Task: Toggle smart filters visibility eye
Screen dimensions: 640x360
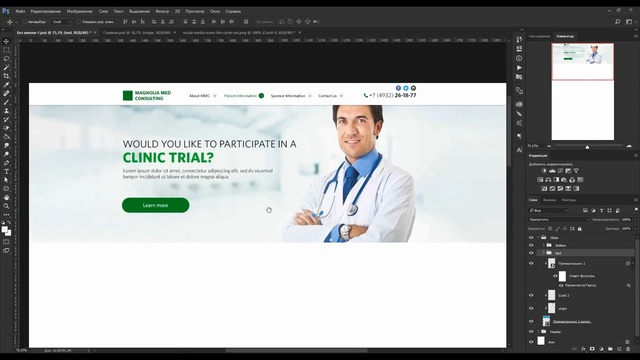Action: 556,276
